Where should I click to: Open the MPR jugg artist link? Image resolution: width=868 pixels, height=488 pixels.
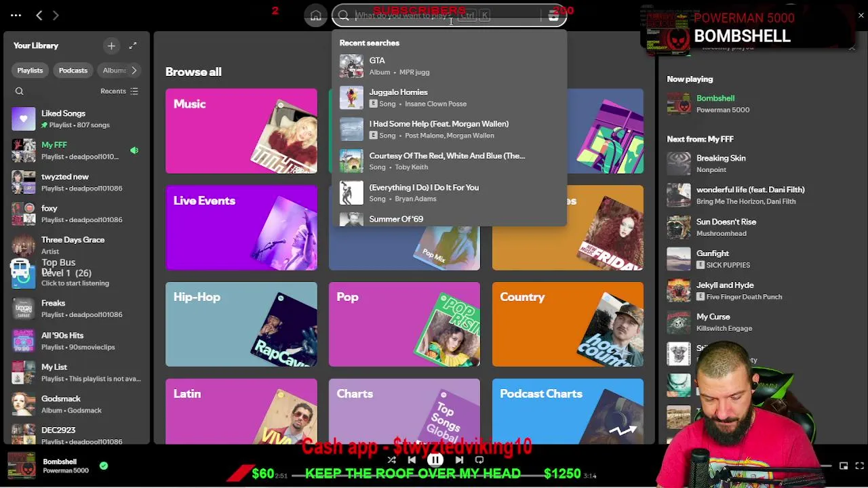(x=414, y=73)
